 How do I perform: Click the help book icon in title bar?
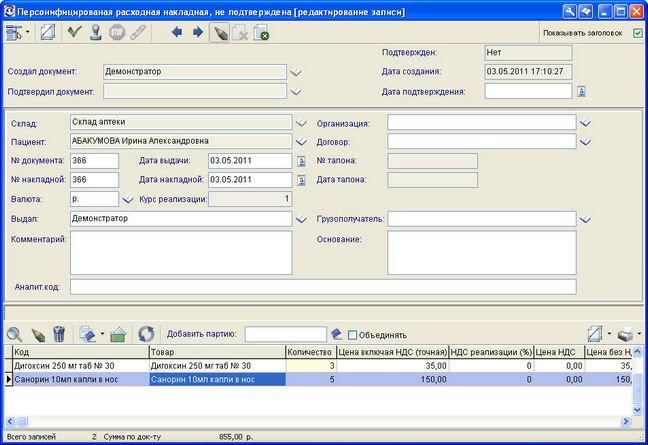tap(586, 11)
